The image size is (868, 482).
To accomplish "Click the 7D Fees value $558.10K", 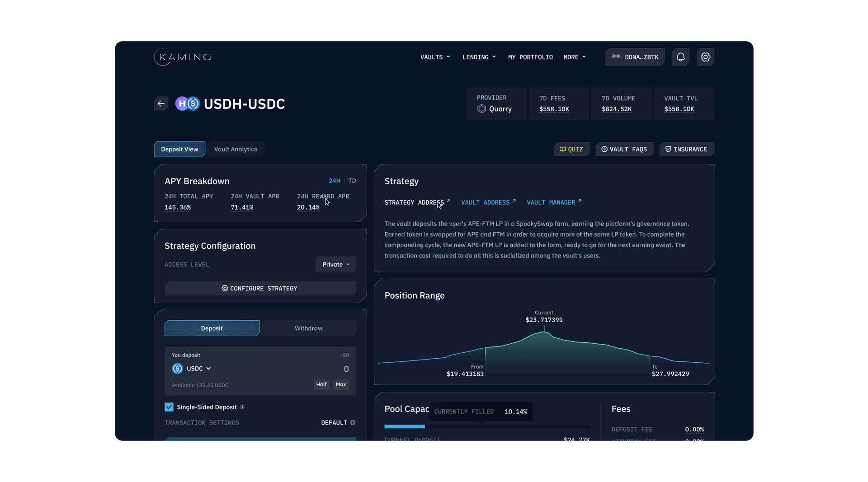I will coord(554,109).
